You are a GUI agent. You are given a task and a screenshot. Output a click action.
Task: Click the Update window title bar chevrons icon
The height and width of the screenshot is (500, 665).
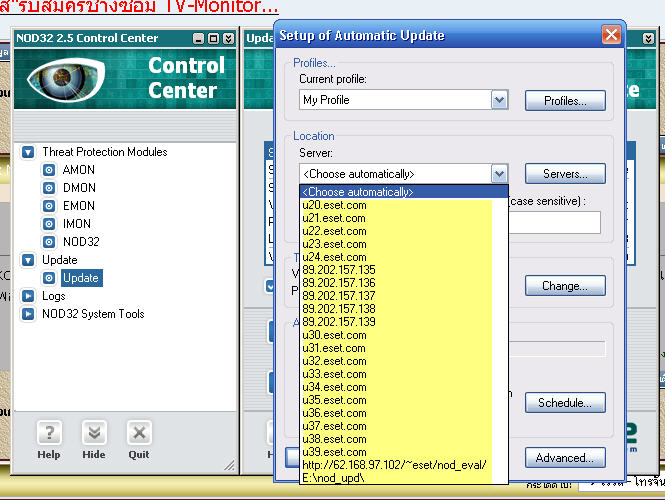(x=648, y=39)
